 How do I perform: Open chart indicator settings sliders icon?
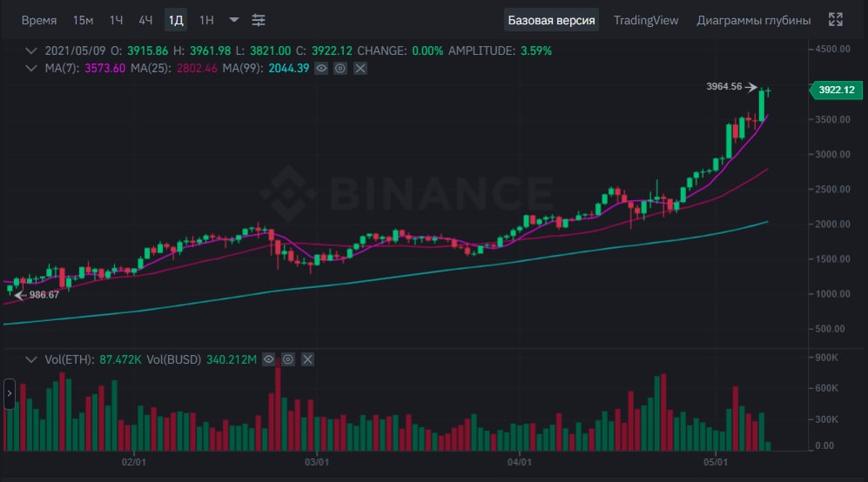(259, 21)
